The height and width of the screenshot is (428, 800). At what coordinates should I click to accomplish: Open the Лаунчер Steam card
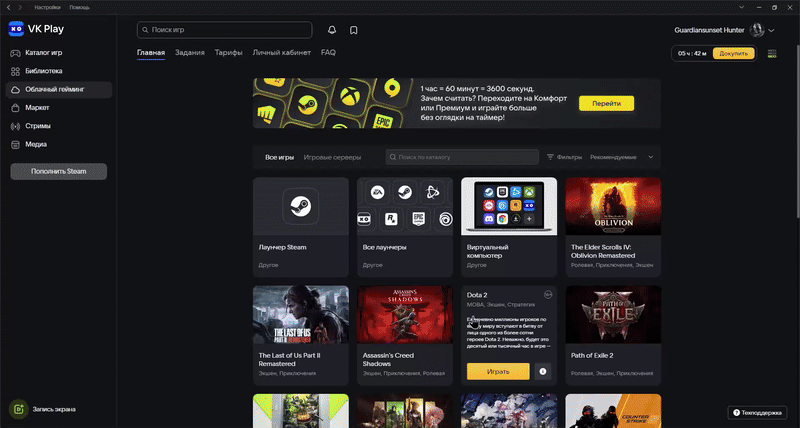(301, 227)
